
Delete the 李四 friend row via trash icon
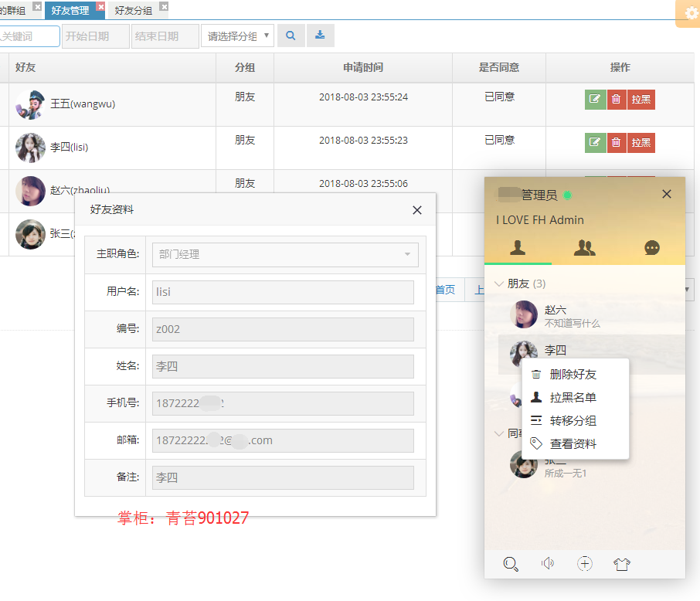[x=616, y=142]
